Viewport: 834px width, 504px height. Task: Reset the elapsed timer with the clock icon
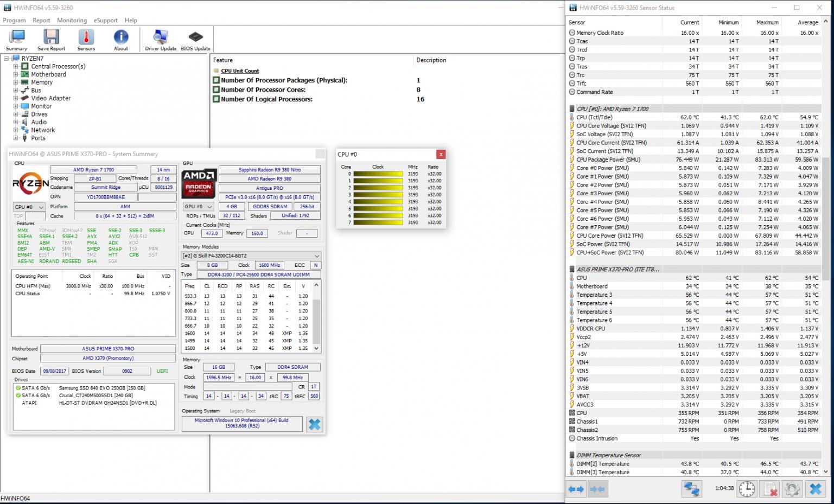point(747,489)
